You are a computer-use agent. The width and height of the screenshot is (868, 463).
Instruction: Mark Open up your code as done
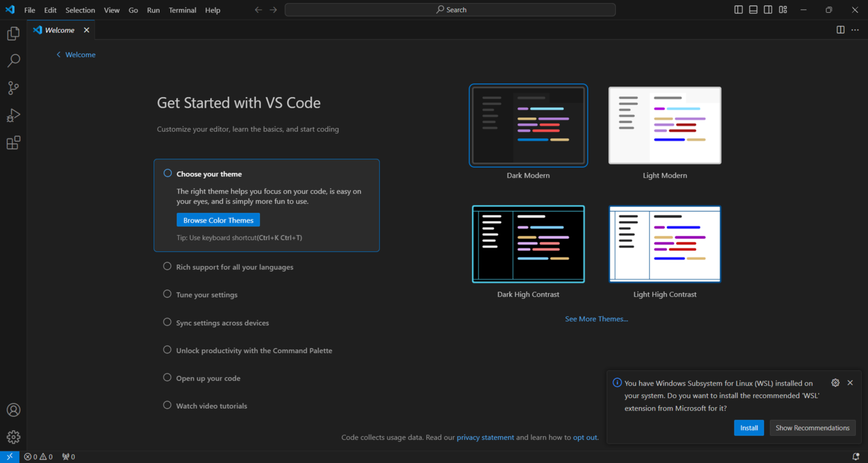click(x=167, y=377)
